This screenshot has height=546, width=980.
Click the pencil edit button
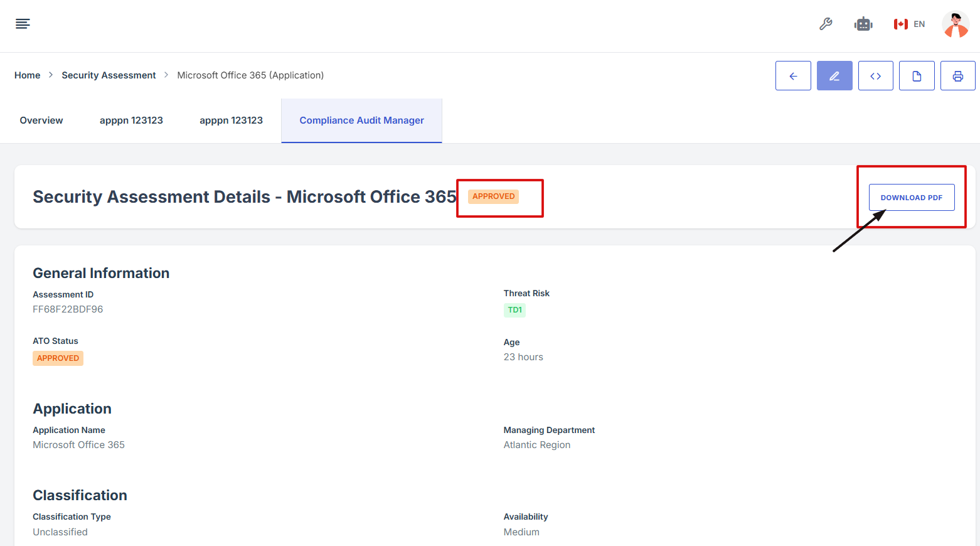point(834,76)
